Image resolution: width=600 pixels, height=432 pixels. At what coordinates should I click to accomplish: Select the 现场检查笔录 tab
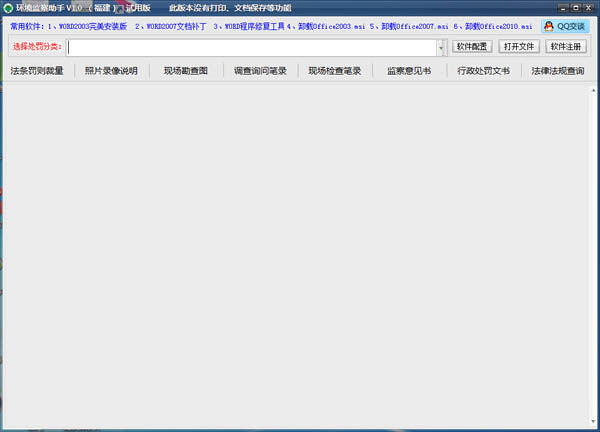point(335,71)
